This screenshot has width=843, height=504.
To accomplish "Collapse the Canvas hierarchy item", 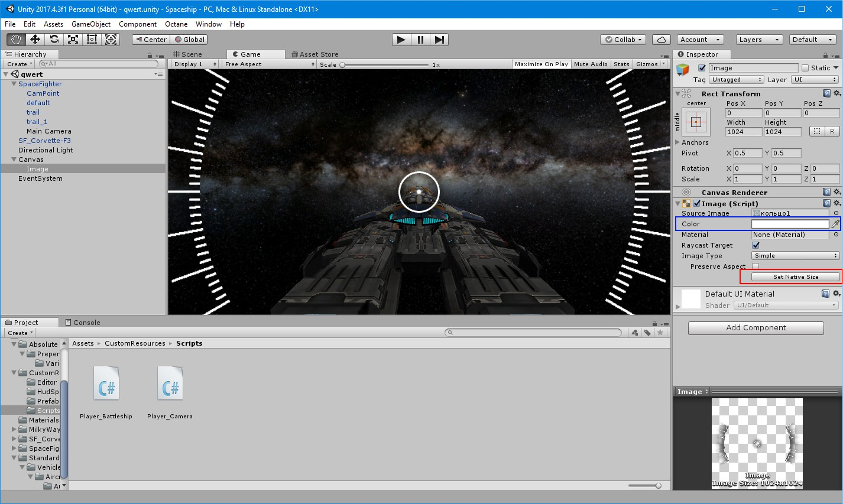I will (14, 160).
